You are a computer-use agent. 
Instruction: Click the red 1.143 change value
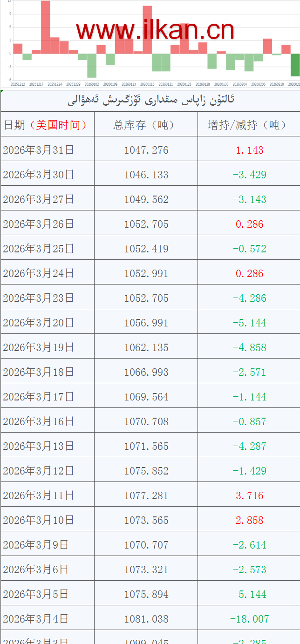pyautogui.click(x=249, y=150)
